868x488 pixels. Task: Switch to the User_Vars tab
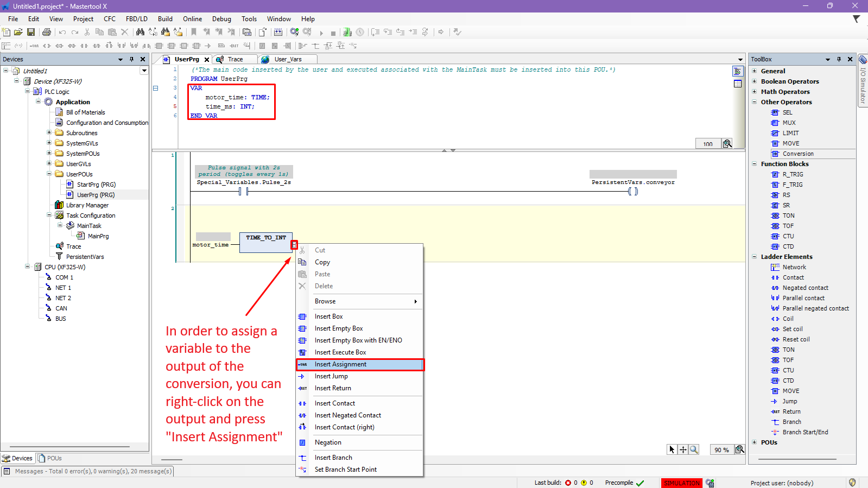[x=287, y=59]
